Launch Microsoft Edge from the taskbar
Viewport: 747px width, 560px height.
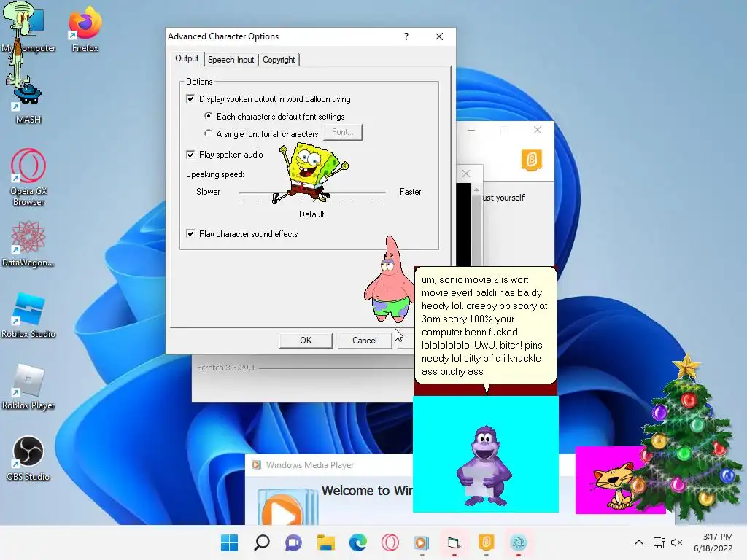tap(357, 542)
